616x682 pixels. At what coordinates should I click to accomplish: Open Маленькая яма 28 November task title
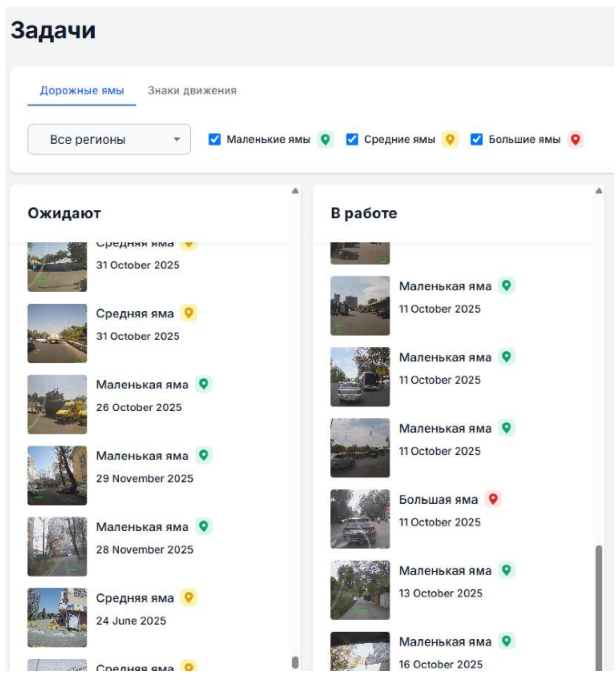[142, 527]
